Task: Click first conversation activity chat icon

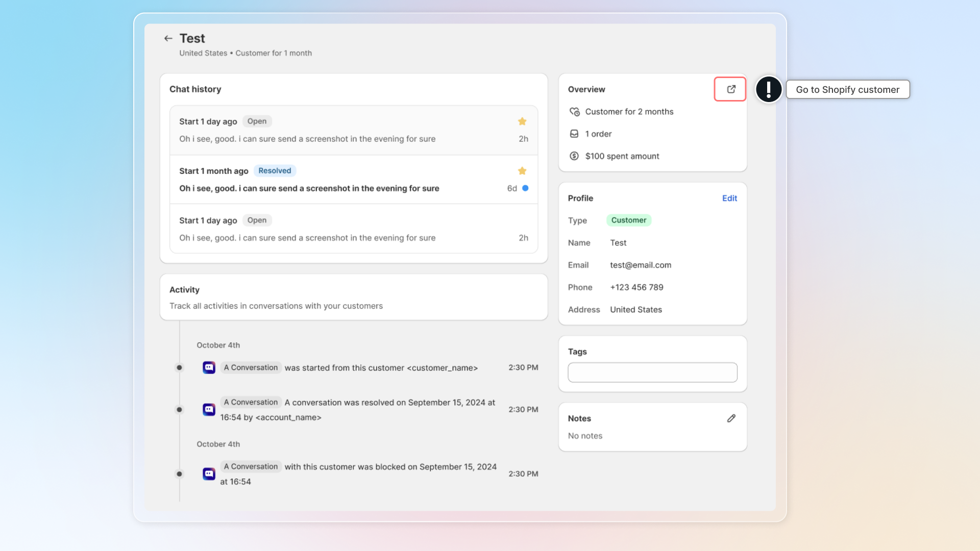Action: pyautogui.click(x=209, y=367)
